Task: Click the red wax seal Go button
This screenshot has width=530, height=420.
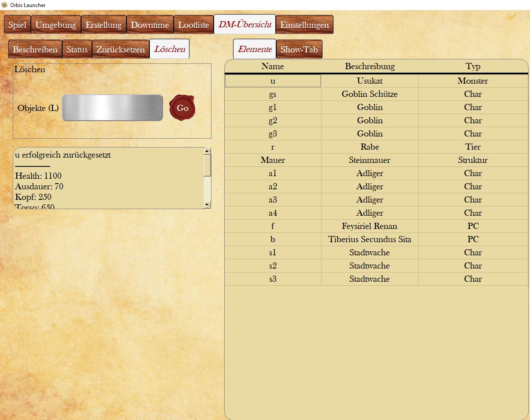Action: point(182,108)
